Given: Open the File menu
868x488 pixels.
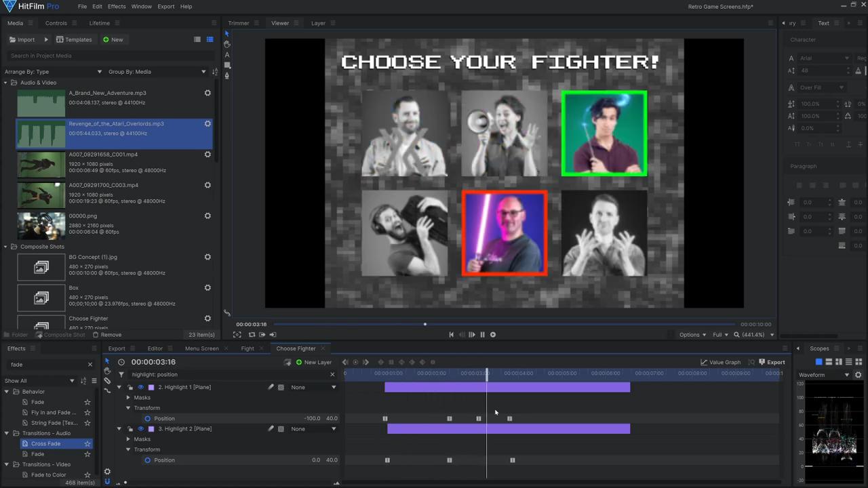Looking at the screenshot, I should (82, 6).
